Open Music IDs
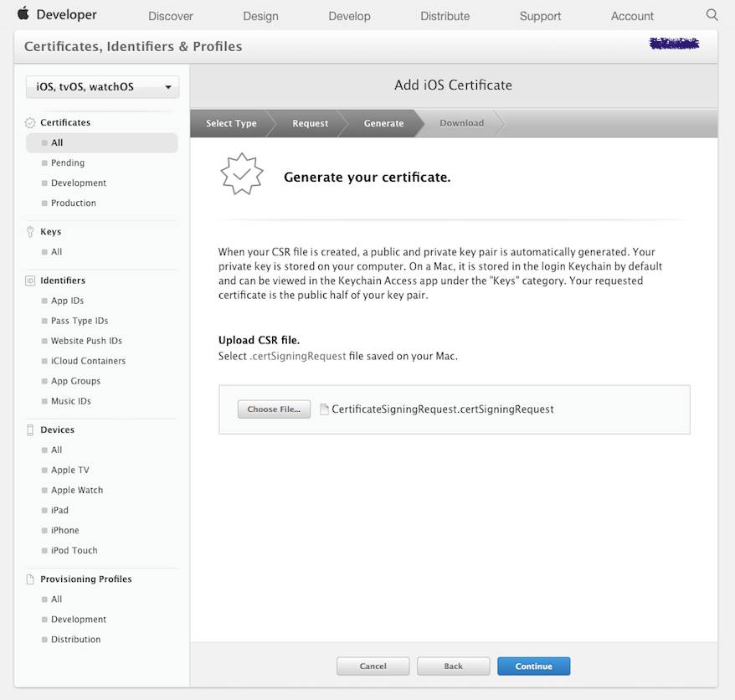 71,401
